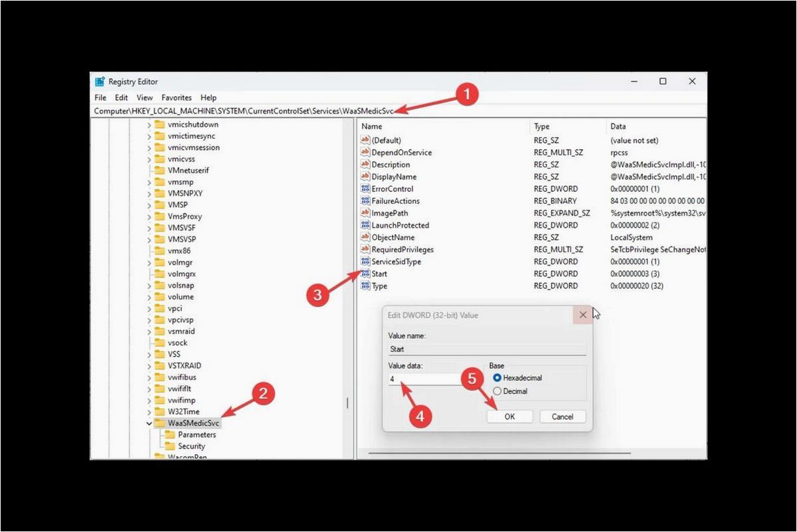The height and width of the screenshot is (532, 797).
Task: Open the Help menu
Action: 209,97
